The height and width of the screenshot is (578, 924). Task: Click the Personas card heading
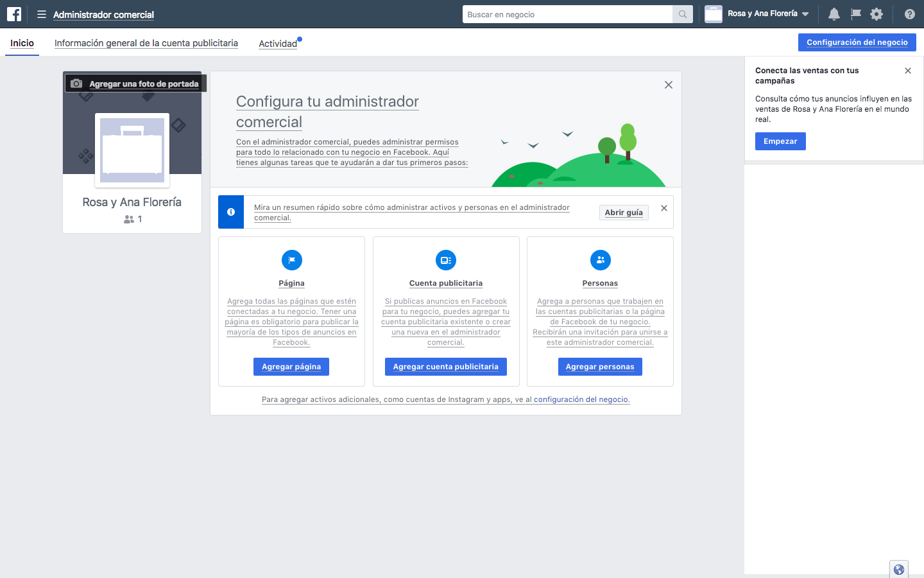tap(600, 283)
